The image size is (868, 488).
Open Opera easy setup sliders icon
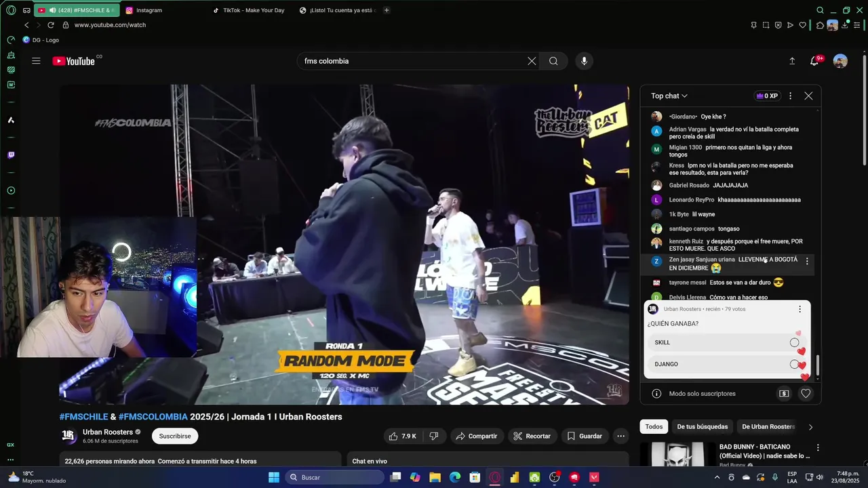point(857,25)
